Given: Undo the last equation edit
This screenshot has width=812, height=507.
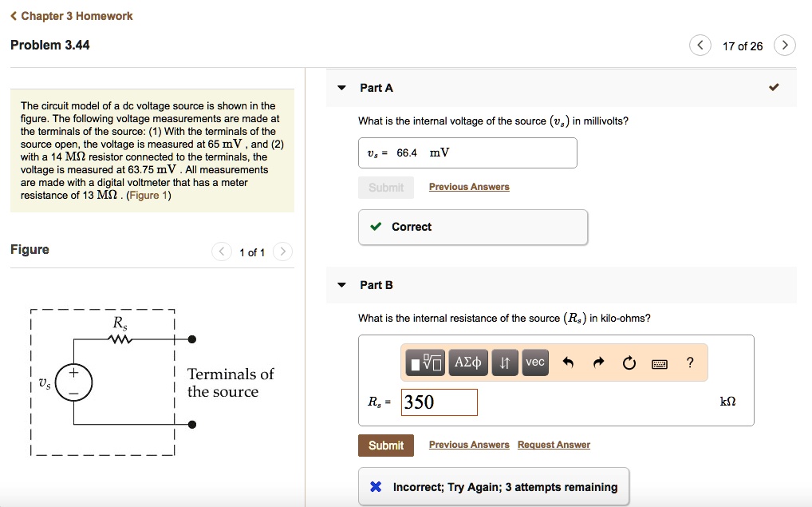Looking at the screenshot, I should tap(569, 362).
